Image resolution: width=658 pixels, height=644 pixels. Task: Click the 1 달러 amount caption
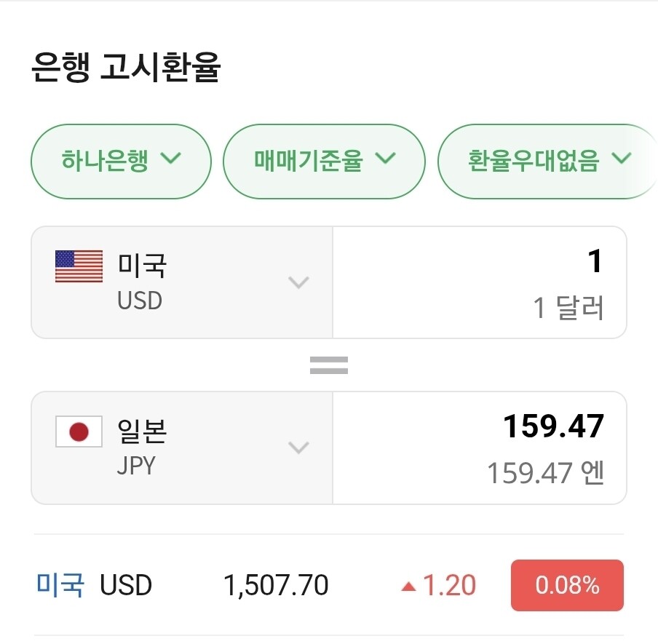click(x=568, y=309)
